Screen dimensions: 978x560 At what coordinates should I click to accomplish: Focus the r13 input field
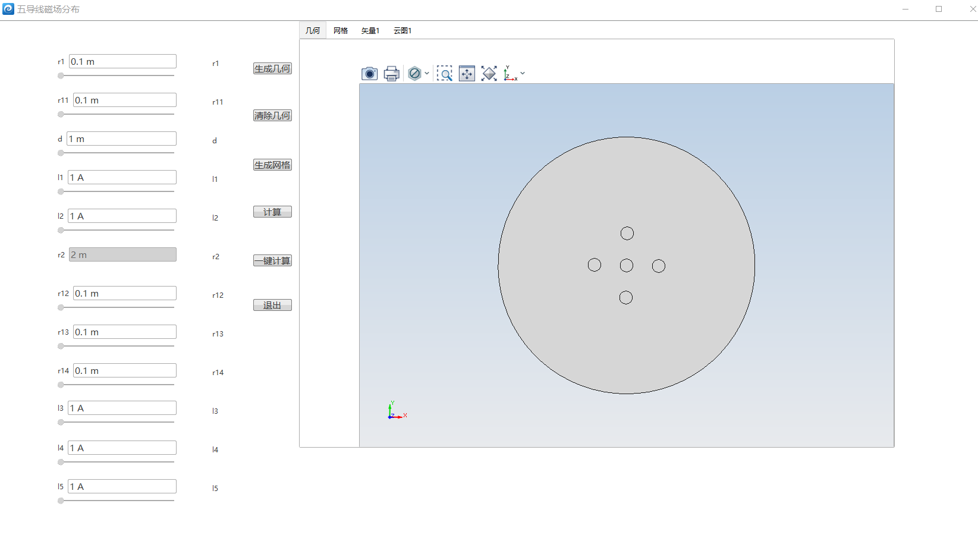(125, 332)
